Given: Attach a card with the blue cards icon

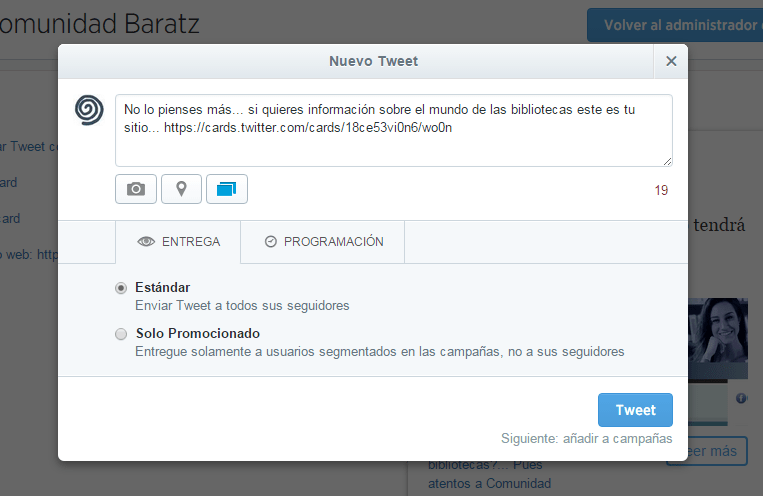Looking at the screenshot, I should [x=227, y=189].
